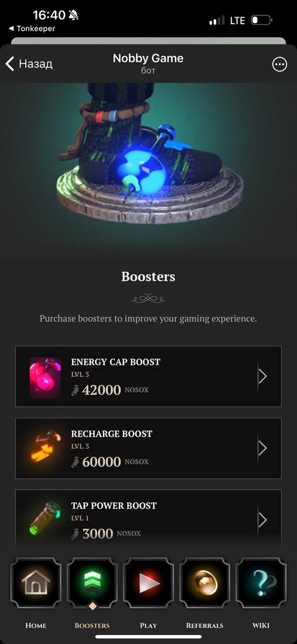Image resolution: width=297 pixels, height=644 pixels.
Task: Expand Recharge Boost with chevron arrow
Action: tap(263, 448)
